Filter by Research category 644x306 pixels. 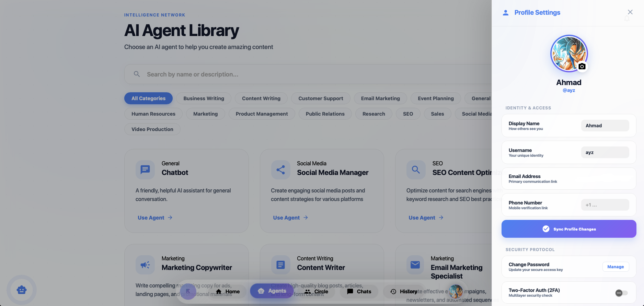(373, 114)
